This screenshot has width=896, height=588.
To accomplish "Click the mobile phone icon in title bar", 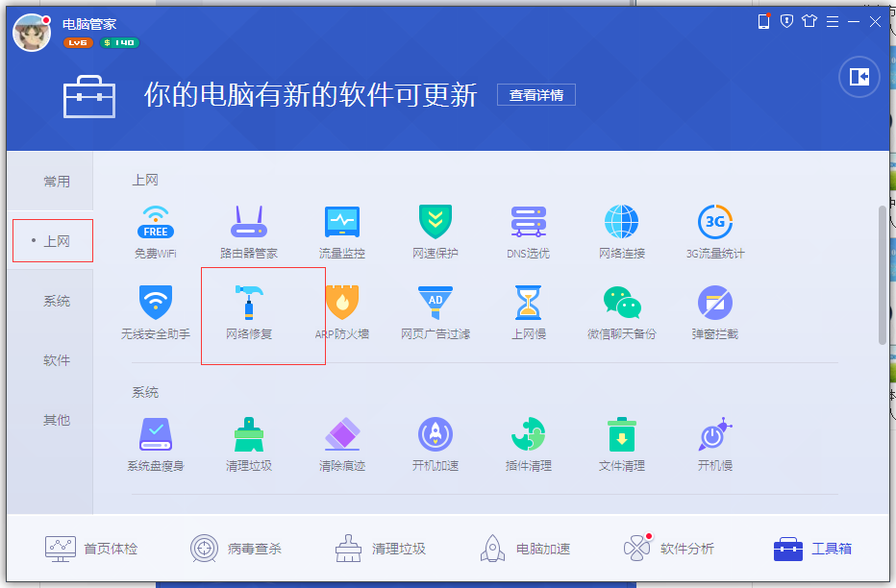I will pos(763,22).
